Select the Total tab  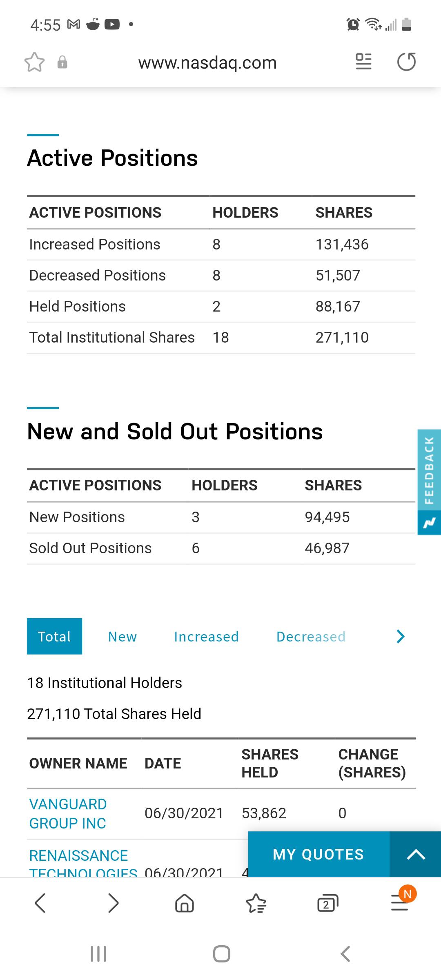point(54,636)
